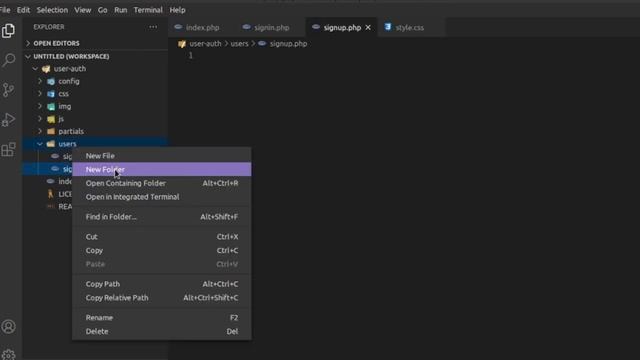640x360 pixels.
Task: Open the Terminal menu
Action: point(148,10)
